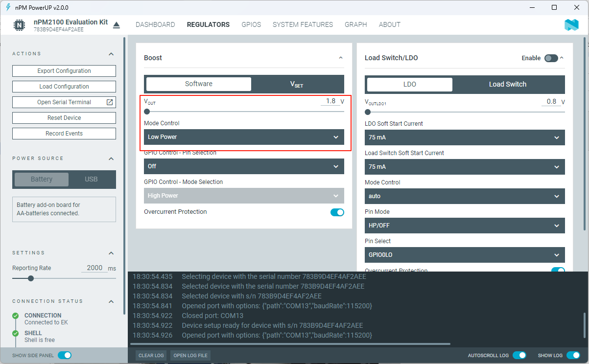Collapse the Connection Status section
Viewport: 589px width, 364px height.
(111, 301)
